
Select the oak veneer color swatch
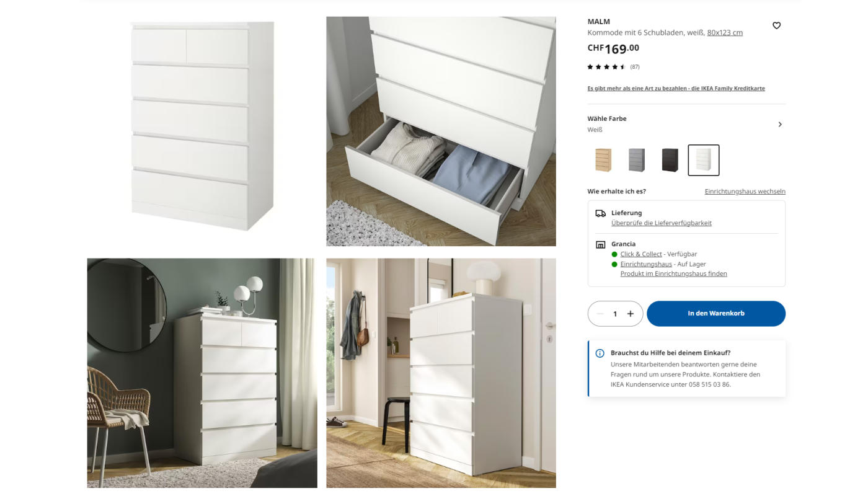[x=603, y=160]
